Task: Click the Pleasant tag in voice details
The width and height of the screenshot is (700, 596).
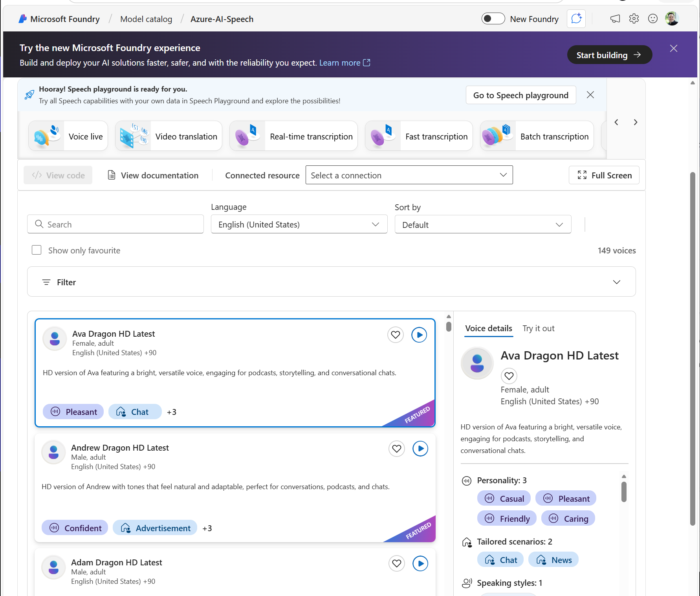Action: pos(566,499)
